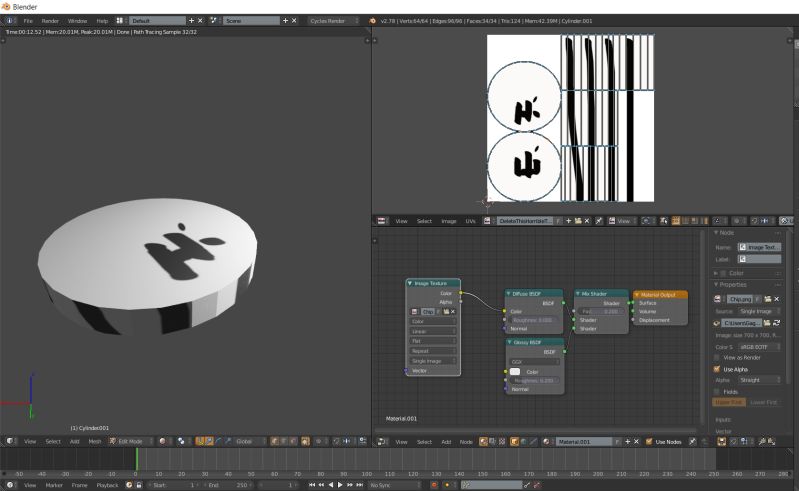
Task: Open the 3D viewport editor type icon
Action: coord(9,442)
